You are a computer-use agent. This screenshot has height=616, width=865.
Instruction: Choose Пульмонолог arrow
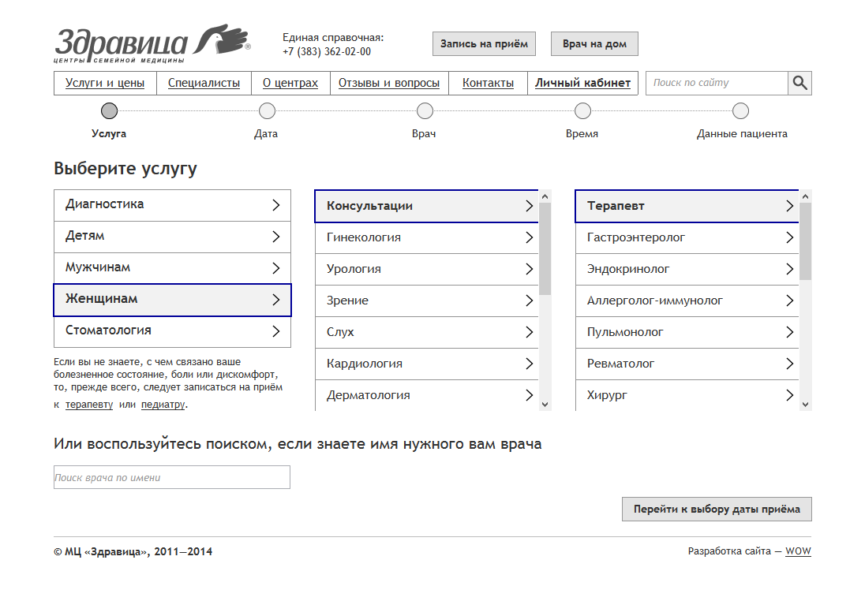789,332
